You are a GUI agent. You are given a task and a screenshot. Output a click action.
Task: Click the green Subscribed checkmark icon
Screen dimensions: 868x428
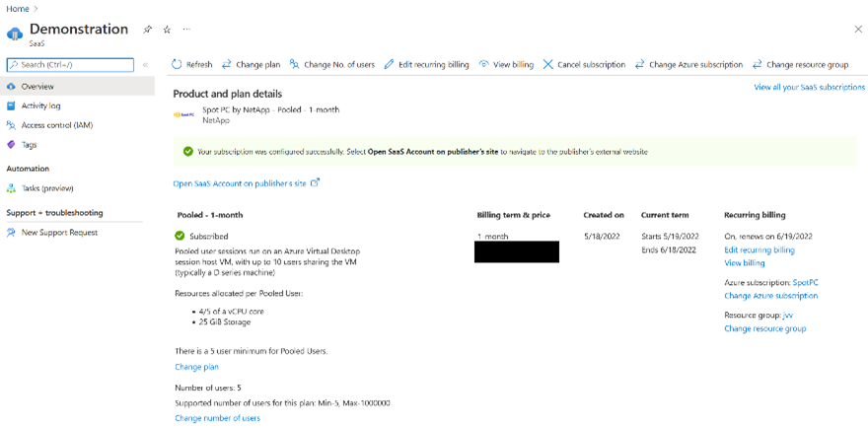click(180, 236)
